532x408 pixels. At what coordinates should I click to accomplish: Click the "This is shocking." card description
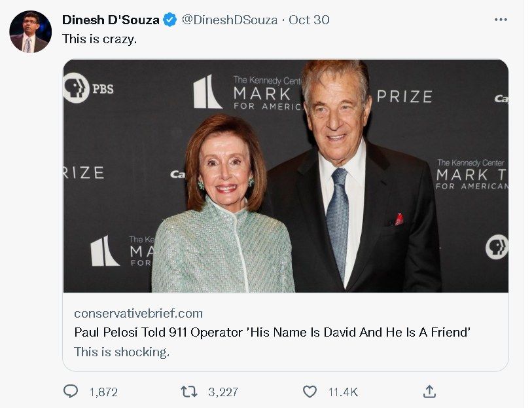click(x=122, y=352)
